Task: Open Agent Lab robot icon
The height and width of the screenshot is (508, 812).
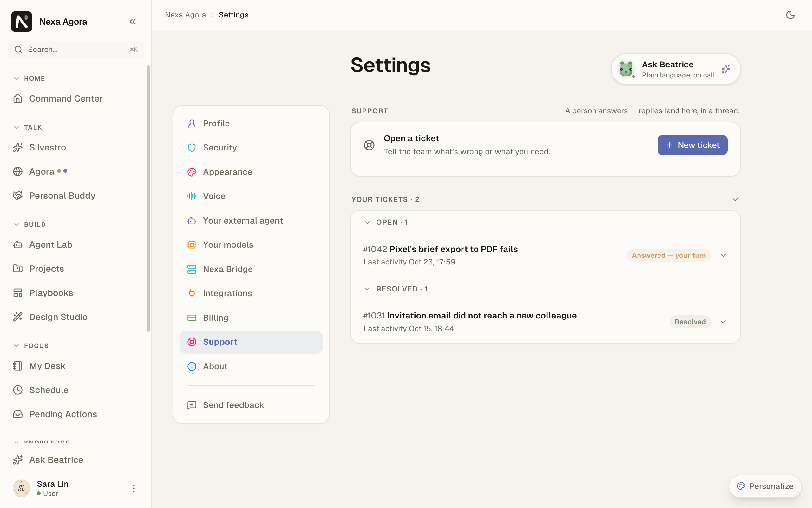Action: pos(18,244)
